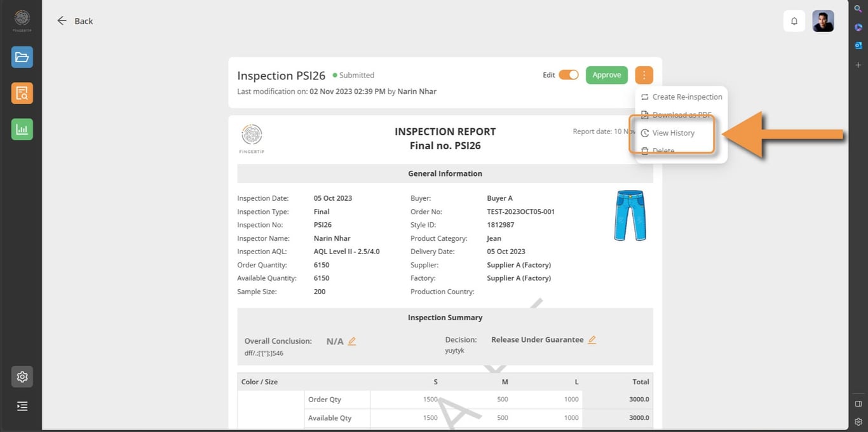Click order number 'TEST-2023OCT05-001'

pos(520,212)
